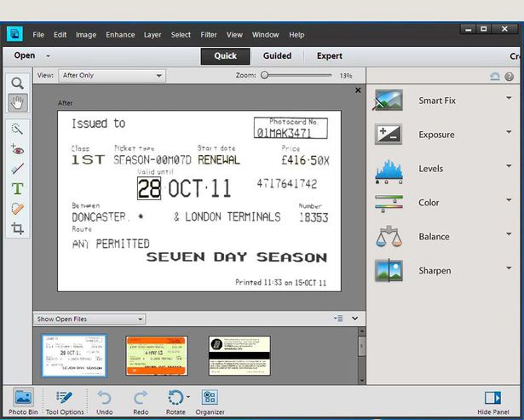Expand the Levels options

click(509, 166)
